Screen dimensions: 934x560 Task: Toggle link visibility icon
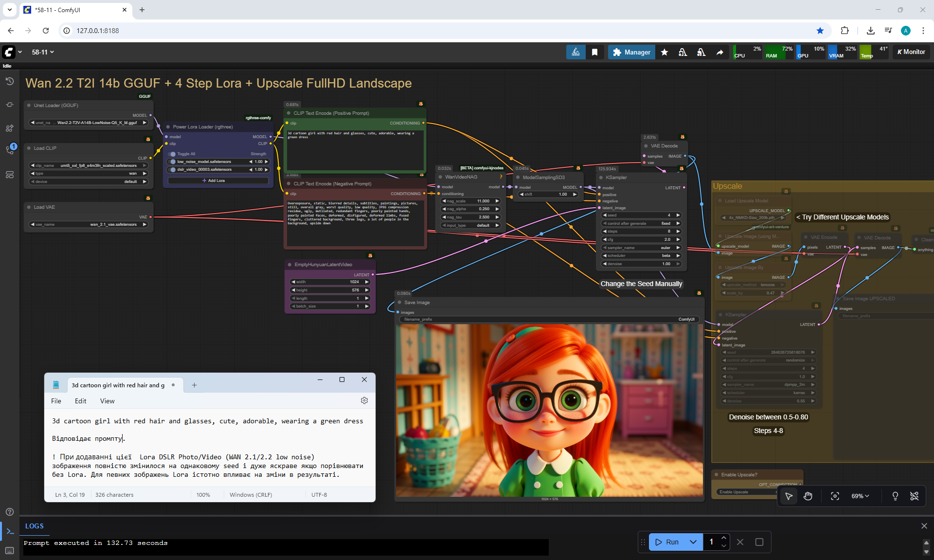[x=914, y=496]
